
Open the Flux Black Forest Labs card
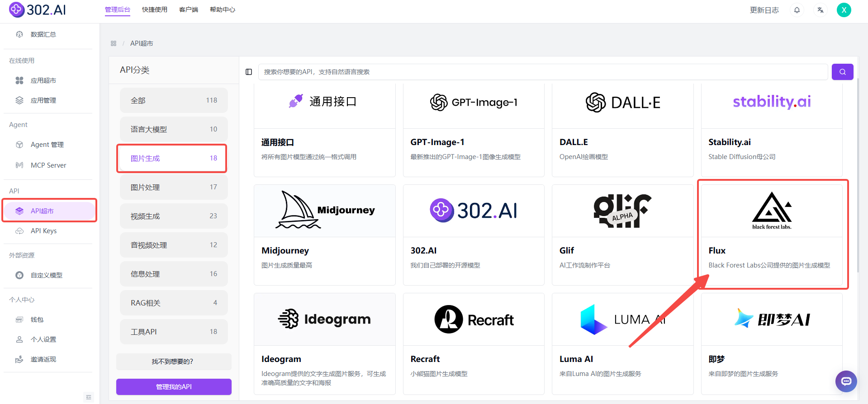pos(772,235)
